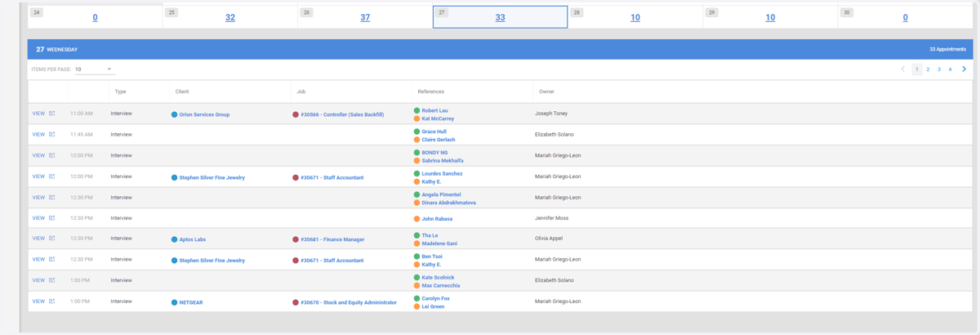Go to page 3 of appointments
This screenshot has height=335, width=980.
[x=939, y=69]
